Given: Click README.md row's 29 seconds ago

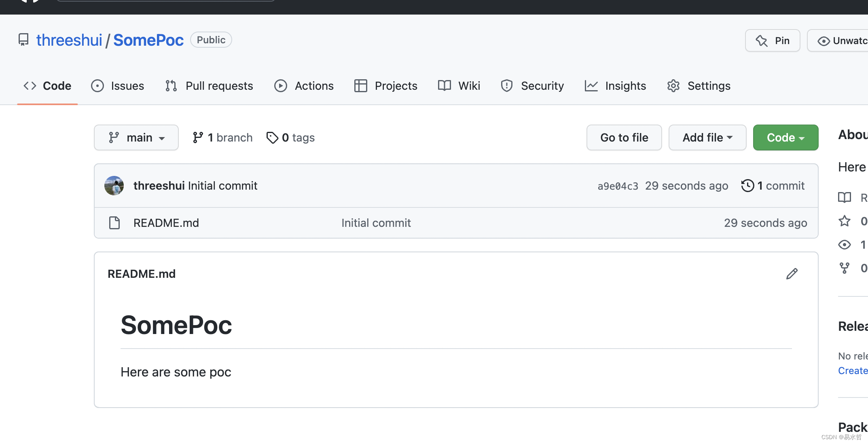Looking at the screenshot, I should pos(765,223).
